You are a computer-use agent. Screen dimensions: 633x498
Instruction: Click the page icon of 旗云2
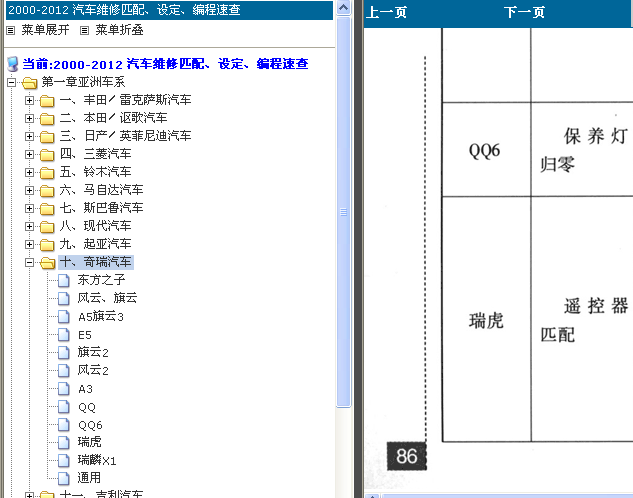tap(64, 353)
